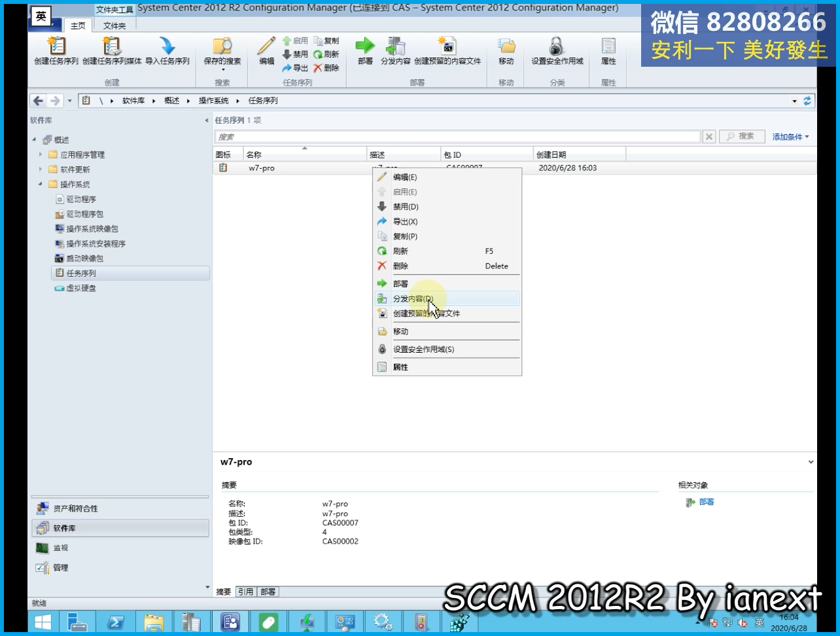The image size is (840, 636).
Task: Click the navigation Forward arrow button
Action: (x=55, y=101)
